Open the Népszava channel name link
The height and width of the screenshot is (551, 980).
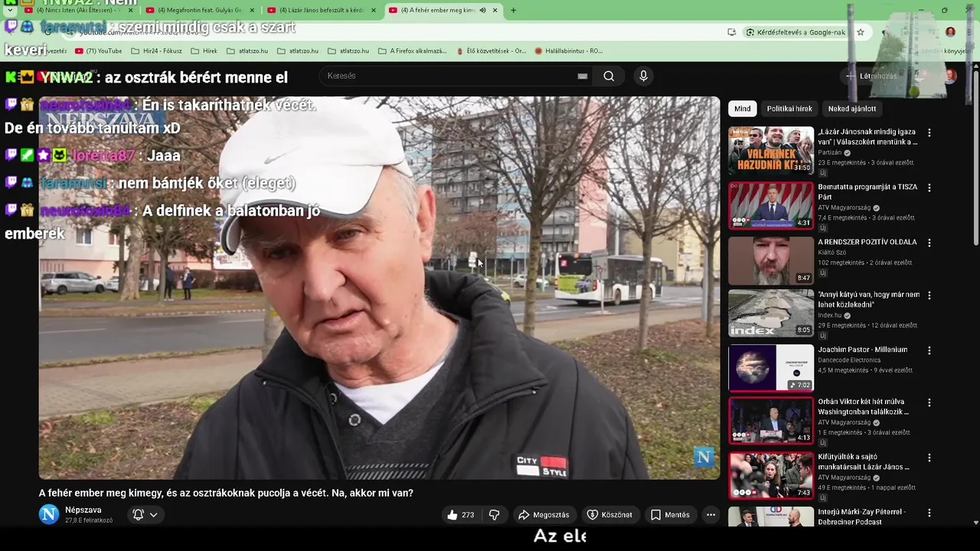tap(83, 510)
